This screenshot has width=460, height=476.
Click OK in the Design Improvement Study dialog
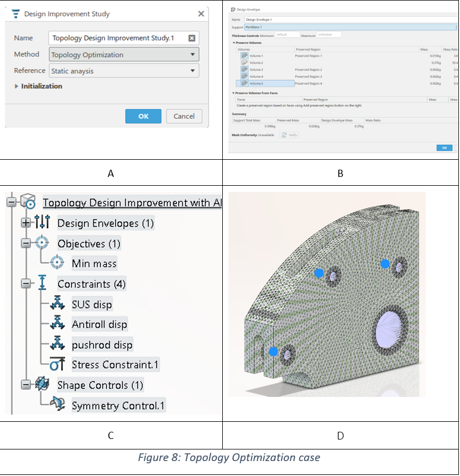pyautogui.click(x=143, y=116)
